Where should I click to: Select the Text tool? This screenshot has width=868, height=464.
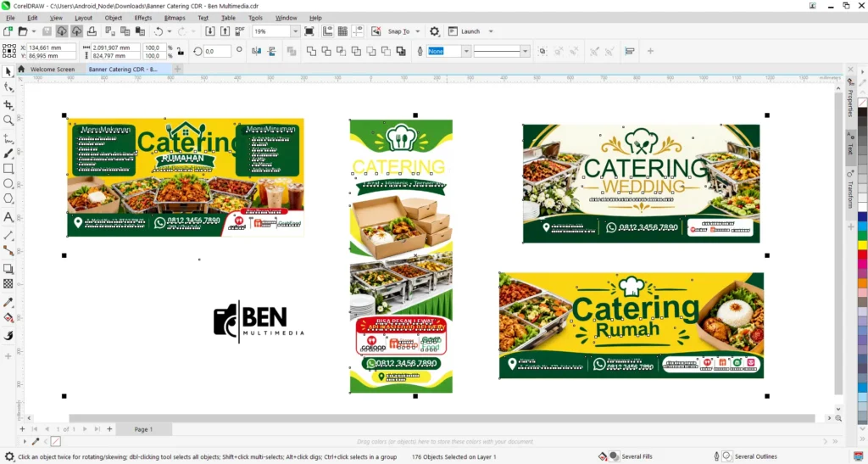pyautogui.click(x=8, y=217)
